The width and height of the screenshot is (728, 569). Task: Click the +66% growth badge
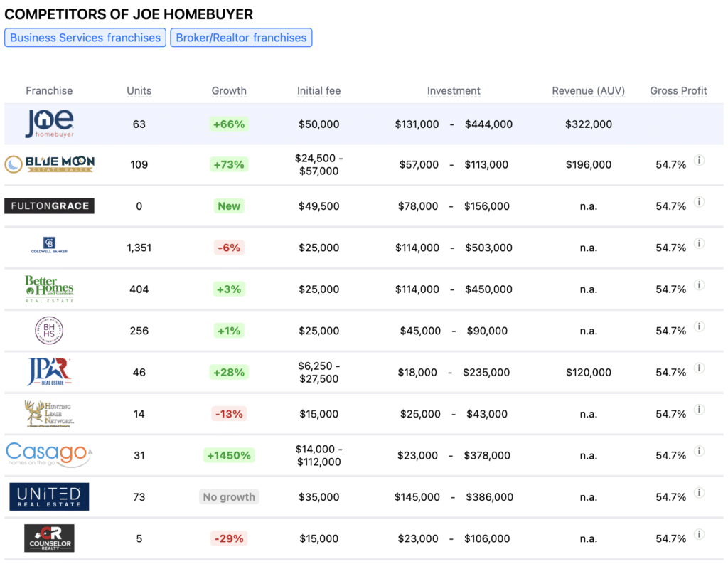pyautogui.click(x=229, y=124)
